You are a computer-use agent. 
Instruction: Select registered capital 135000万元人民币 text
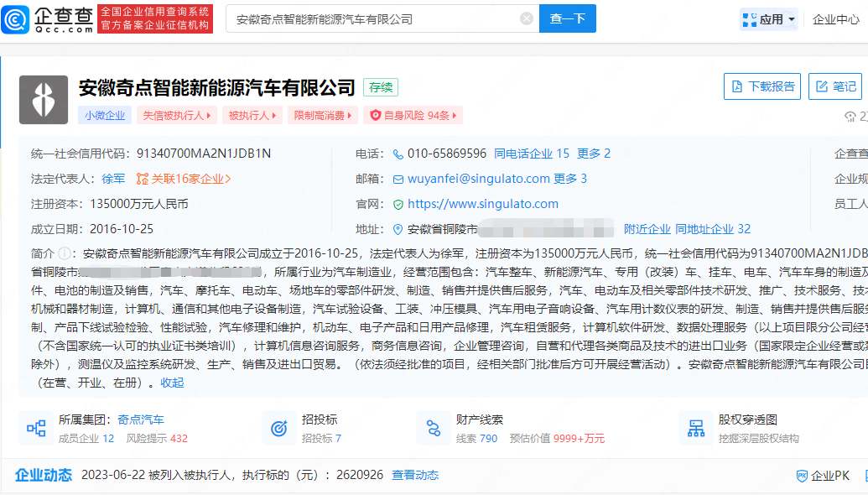click(139, 204)
